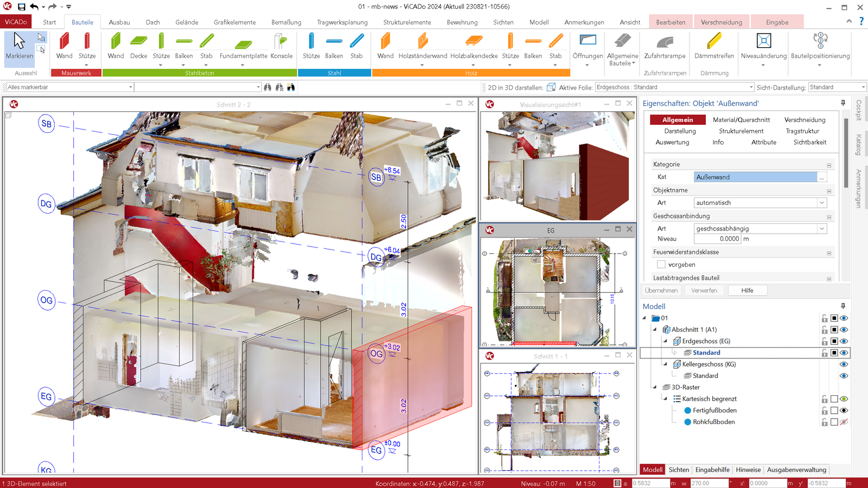Check the Kartesisch begrenzt selection box
This screenshot has width=868, height=488.
pyautogui.click(x=834, y=399)
